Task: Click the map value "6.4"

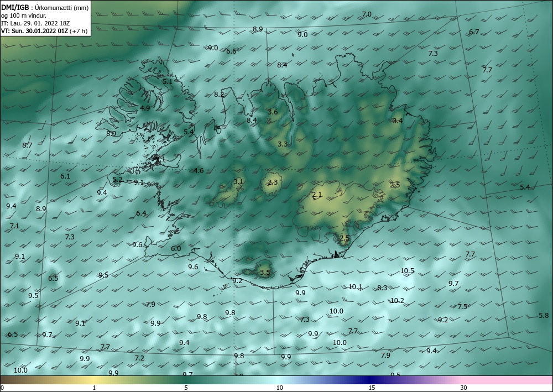Action: pyautogui.click(x=141, y=213)
